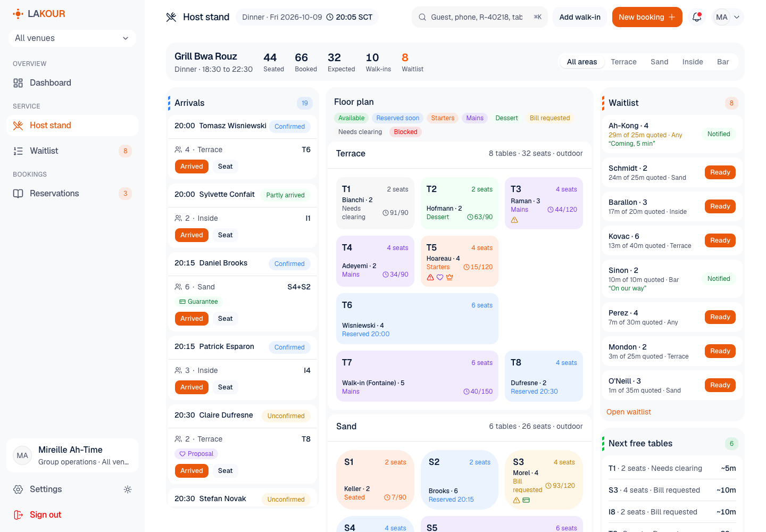The height and width of the screenshot is (532, 766).
Task: Open Reservations in the sidebar
Action: click(72, 194)
